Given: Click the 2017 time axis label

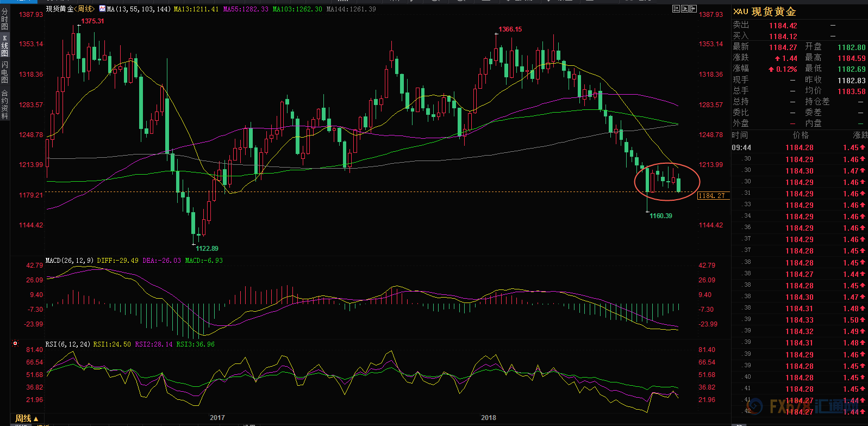Looking at the screenshot, I should [x=217, y=418].
